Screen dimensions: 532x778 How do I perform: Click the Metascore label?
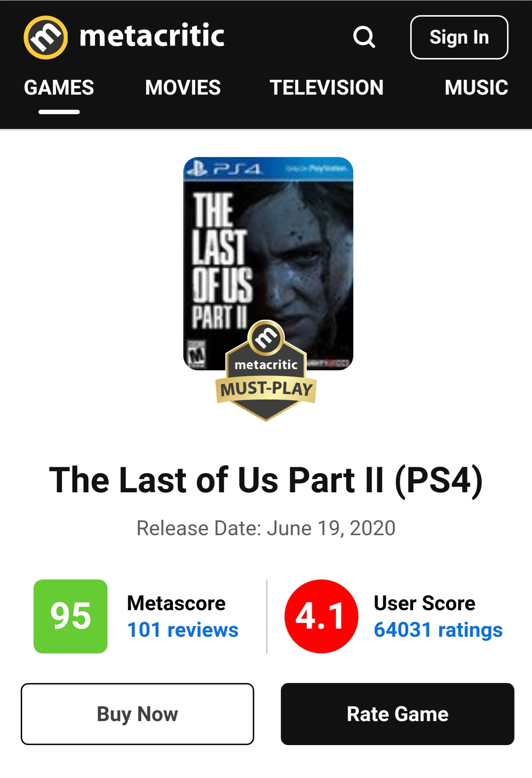176,603
